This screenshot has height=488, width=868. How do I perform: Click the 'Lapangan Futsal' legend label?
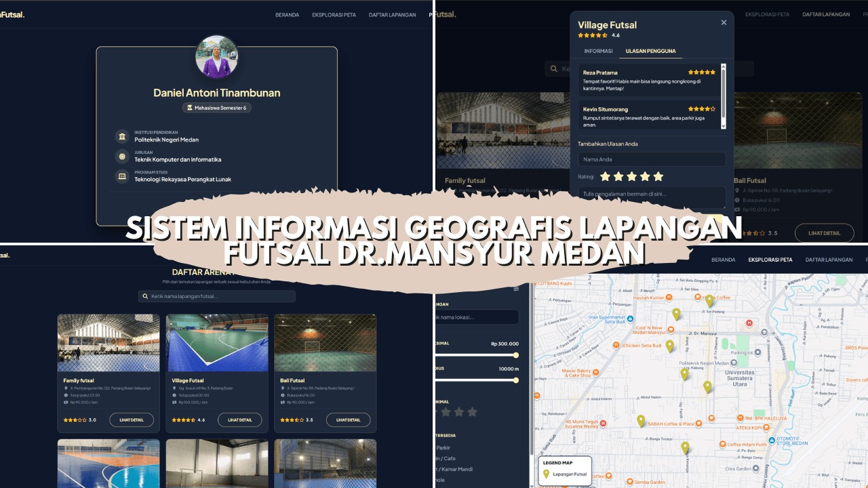tap(570, 474)
